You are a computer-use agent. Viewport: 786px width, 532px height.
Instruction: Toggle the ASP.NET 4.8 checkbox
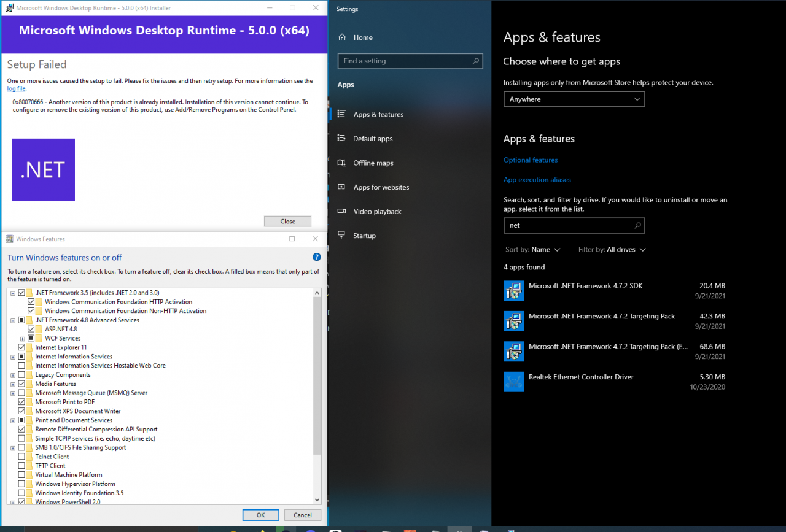(31, 329)
